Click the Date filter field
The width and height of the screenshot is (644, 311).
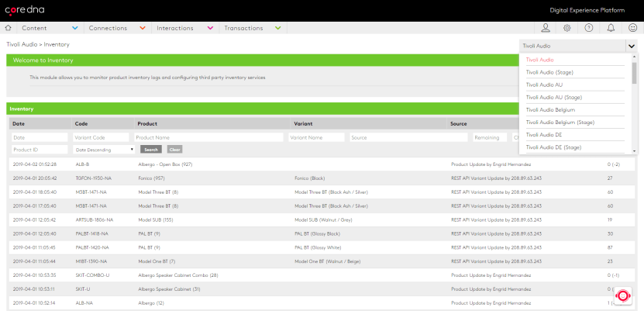[x=40, y=137]
